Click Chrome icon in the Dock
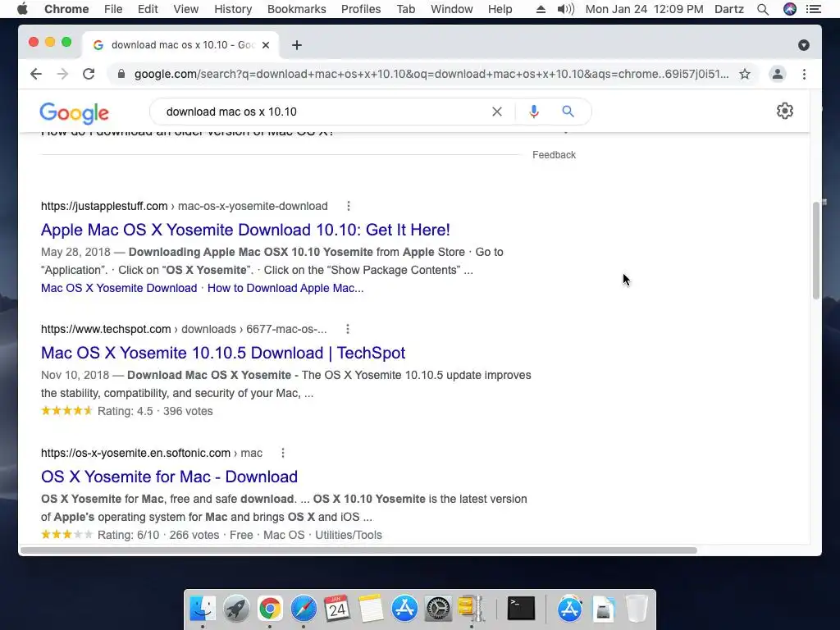840x630 pixels. click(270, 609)
